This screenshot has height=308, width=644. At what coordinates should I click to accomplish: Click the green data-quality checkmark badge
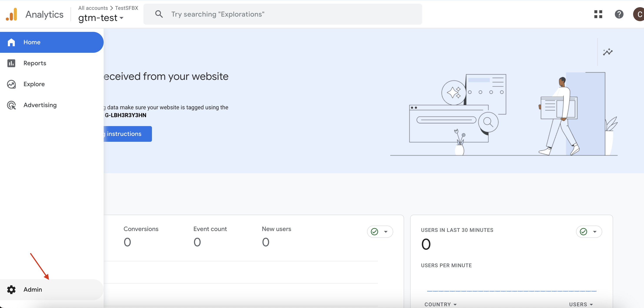[x=374, y=232]
